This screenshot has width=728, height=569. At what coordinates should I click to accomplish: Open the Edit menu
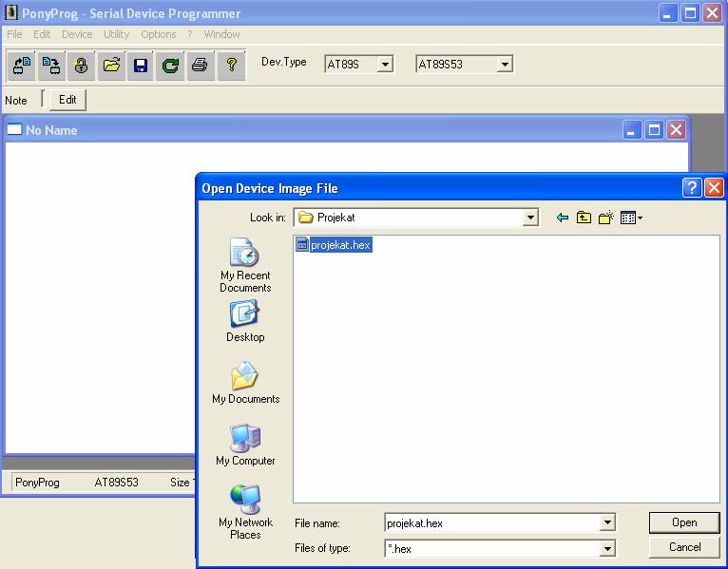pyautogui.click(x=42, y=34)
